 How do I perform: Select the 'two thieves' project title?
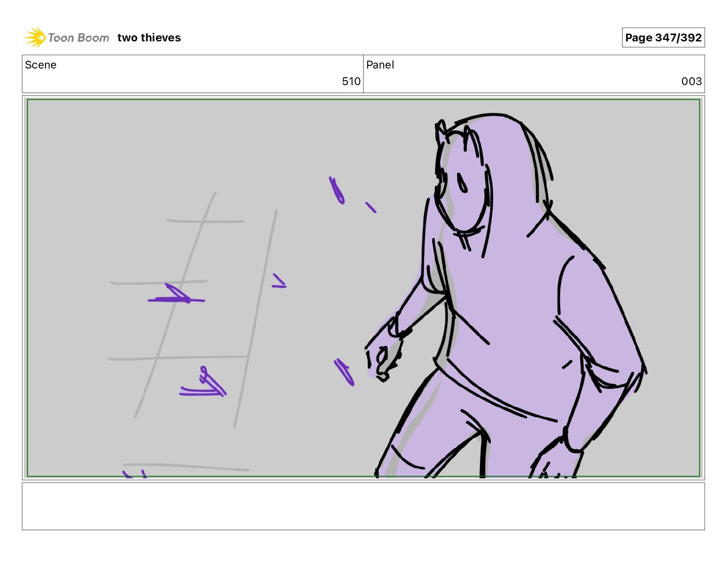click(x=149, y=38)
